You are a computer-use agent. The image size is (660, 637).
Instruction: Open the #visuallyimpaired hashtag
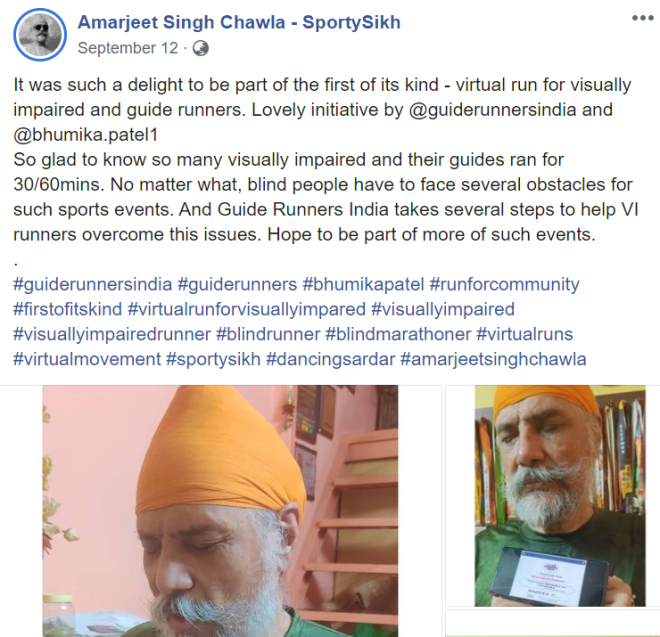coord(443,309)
